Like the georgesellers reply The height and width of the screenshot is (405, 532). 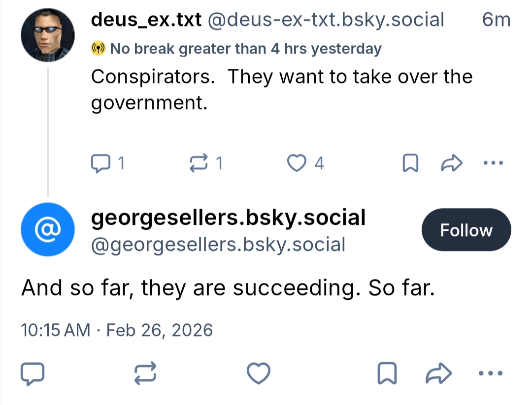[x=258, y=374]
